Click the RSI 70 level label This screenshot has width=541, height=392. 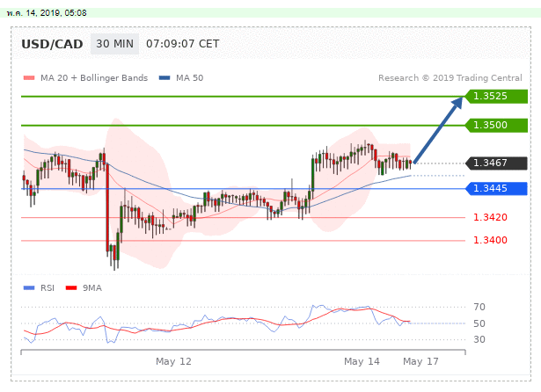479,307
